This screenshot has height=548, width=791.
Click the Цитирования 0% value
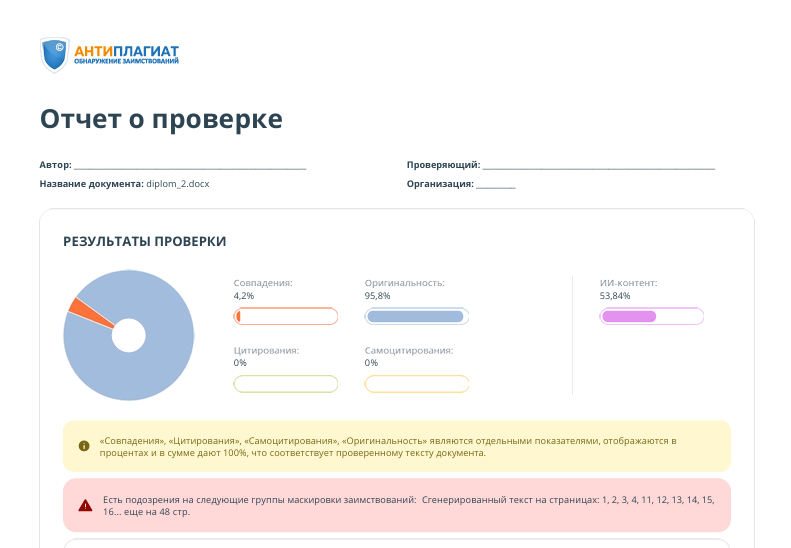(x=240, y=363)
